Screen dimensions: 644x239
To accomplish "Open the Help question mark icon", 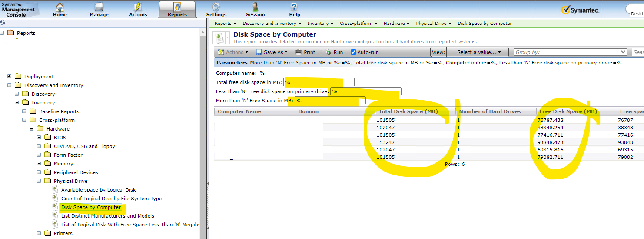I will point(294,7).
